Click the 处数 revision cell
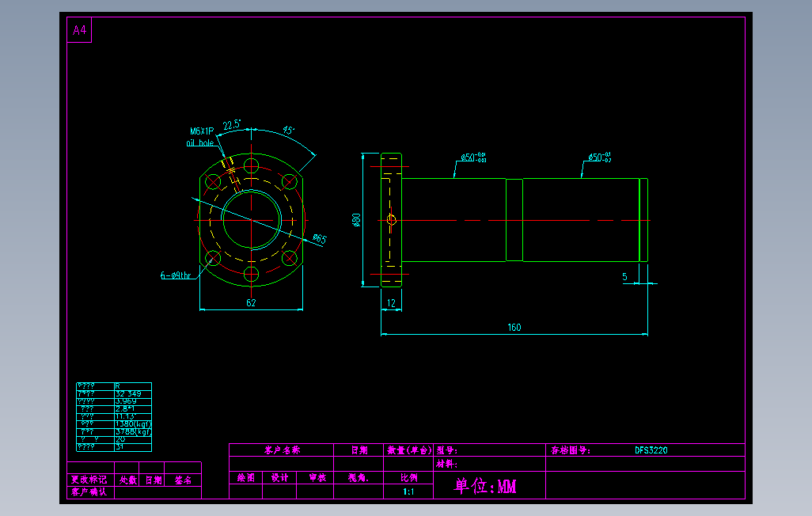The image size is (812, 516). pyautogui.click(x=128, y=480)
